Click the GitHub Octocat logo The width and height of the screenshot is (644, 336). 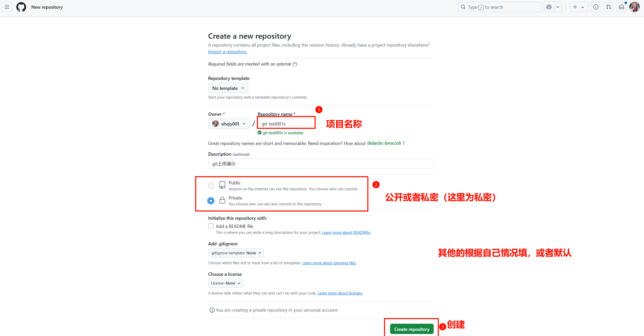(21, 7)
